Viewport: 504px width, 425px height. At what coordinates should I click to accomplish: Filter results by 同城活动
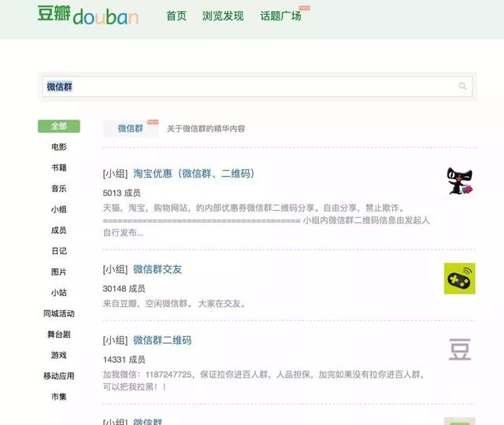coord(59,313)
